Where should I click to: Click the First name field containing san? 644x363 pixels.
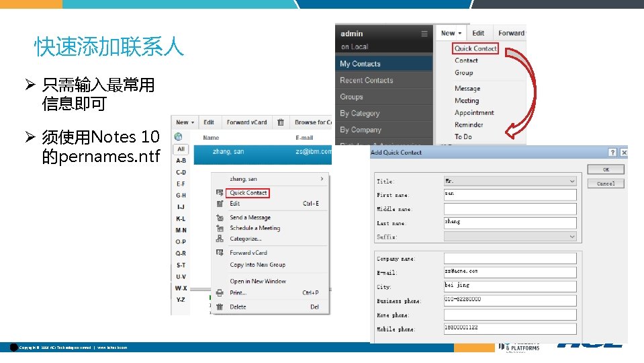(510, 195)
